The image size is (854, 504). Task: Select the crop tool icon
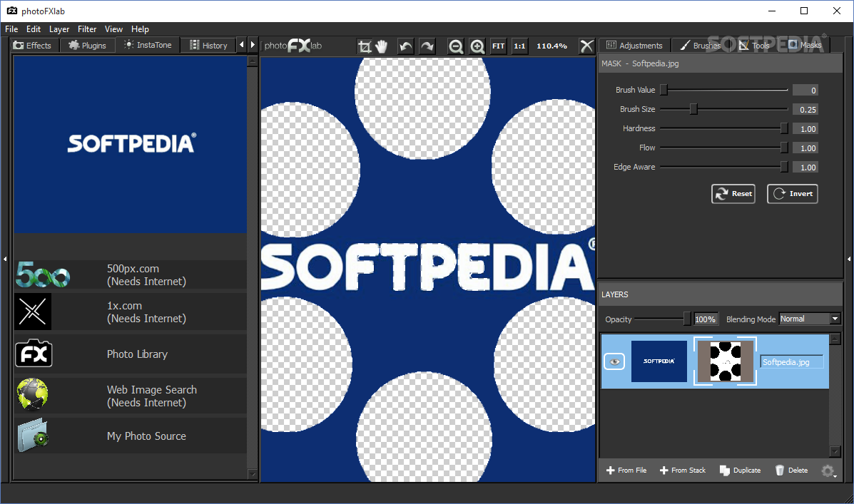(365, 46)
